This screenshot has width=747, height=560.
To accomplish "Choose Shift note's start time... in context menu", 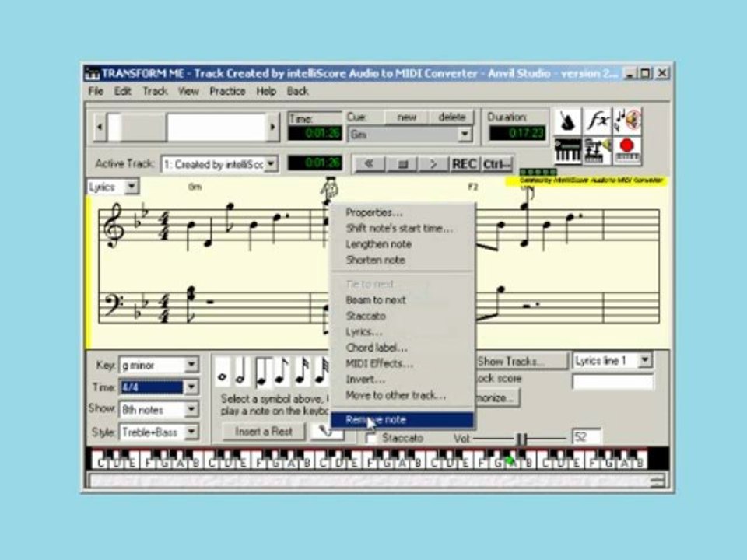I will (x=402, y=228).
